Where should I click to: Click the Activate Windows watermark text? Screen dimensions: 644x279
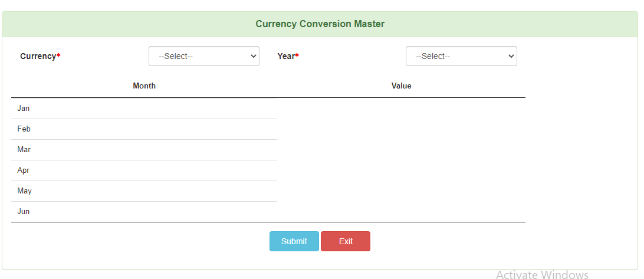(x=542, y=274)
